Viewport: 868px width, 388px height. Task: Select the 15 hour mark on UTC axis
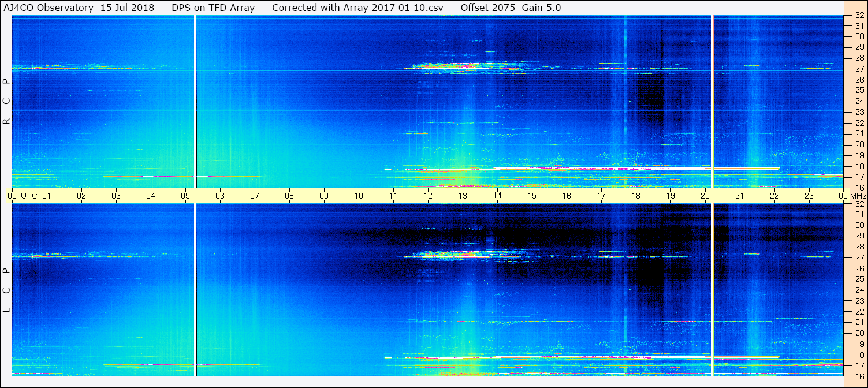tap(532, 196)
